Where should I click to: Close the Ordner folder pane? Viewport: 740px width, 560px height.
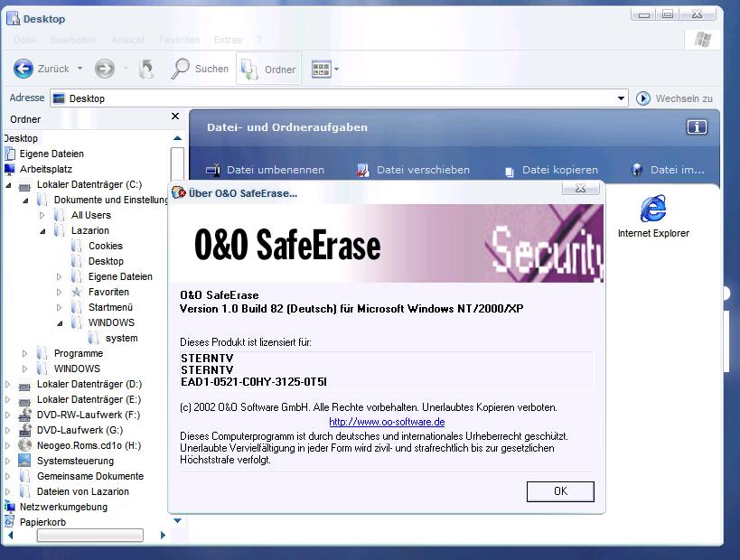coord(175,116)
